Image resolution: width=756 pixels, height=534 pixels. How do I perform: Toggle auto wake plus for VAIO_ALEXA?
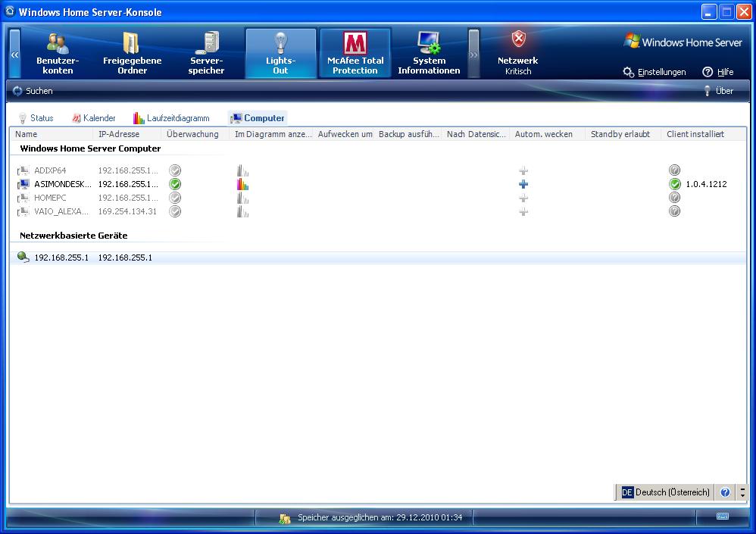[523, 211]
